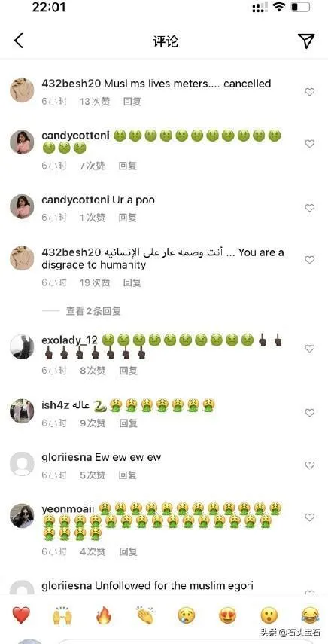
Task: Insert the fire emoji
Action: (x=103, y=615)
